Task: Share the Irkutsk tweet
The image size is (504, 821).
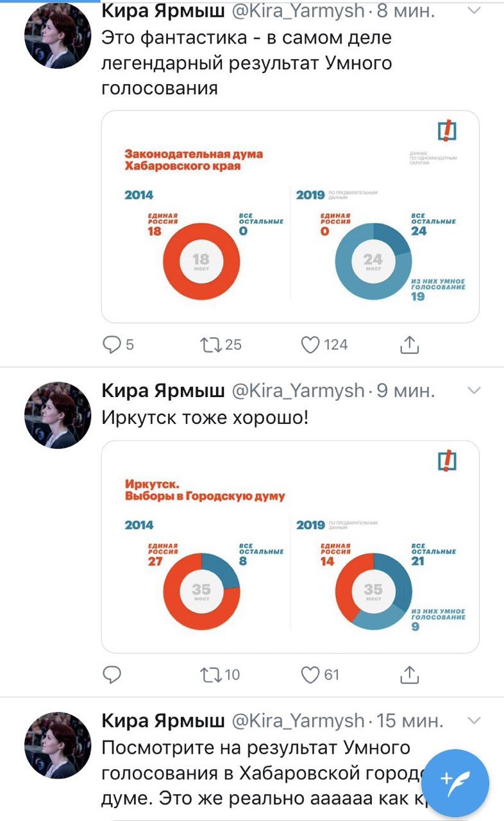Action: click(409, 674)
